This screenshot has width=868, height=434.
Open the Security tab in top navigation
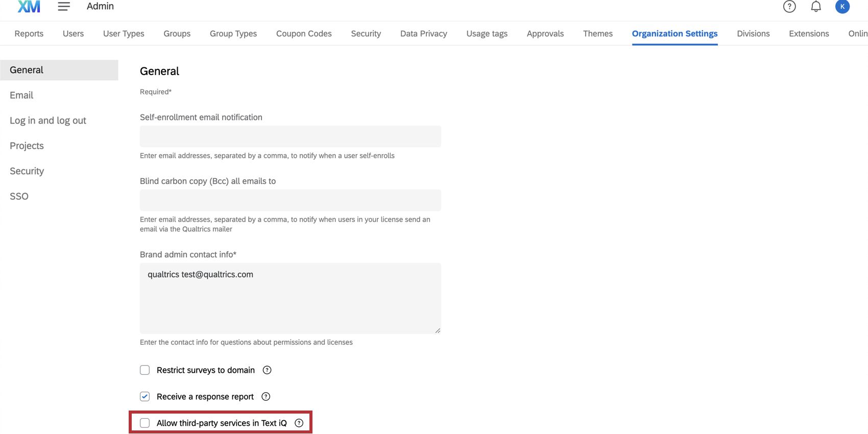click(366, 34)
